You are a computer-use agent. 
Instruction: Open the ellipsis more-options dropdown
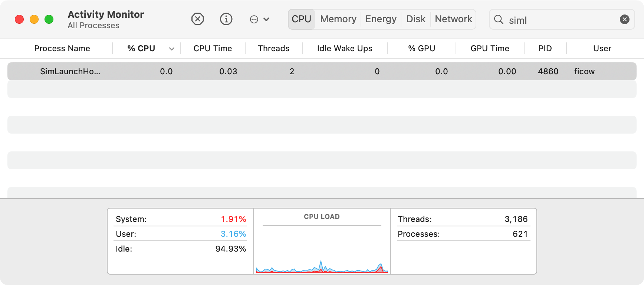[x=259, y=19]
